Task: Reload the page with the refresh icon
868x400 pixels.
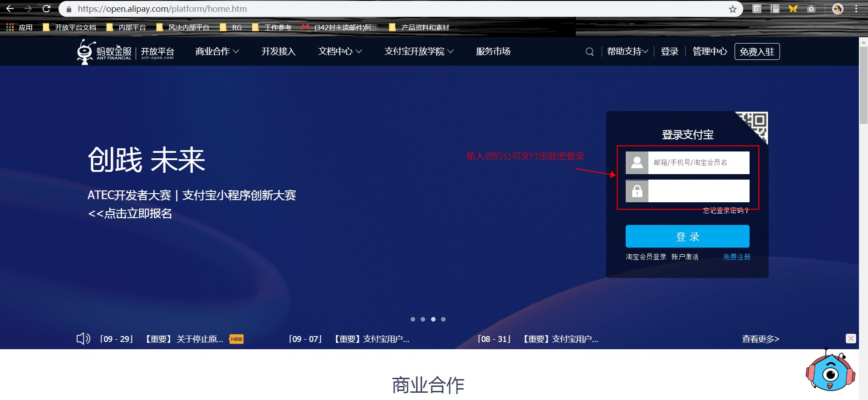Action: [x=46, y=9]
